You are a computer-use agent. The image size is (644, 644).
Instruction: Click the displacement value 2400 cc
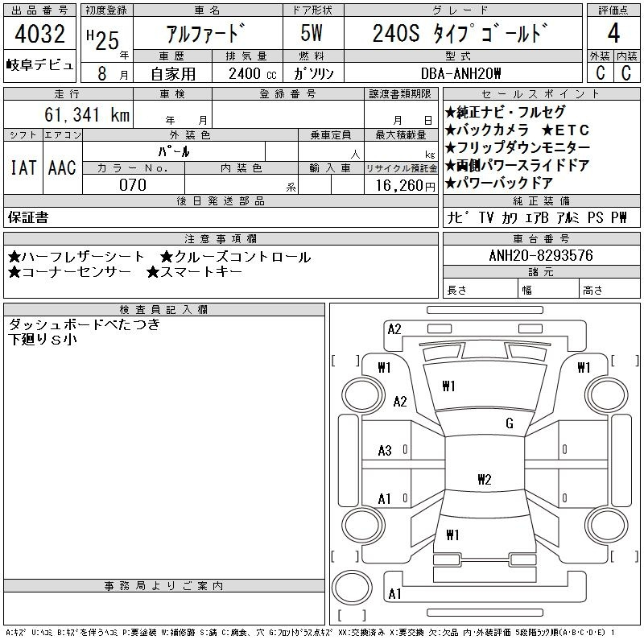point(253,74)
